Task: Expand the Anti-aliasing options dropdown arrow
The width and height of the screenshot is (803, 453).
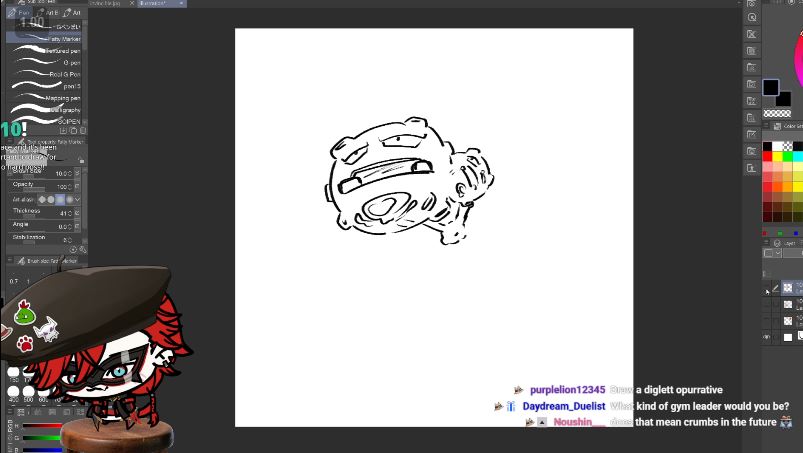Action: pyautogui.click(x=78, y=200)
